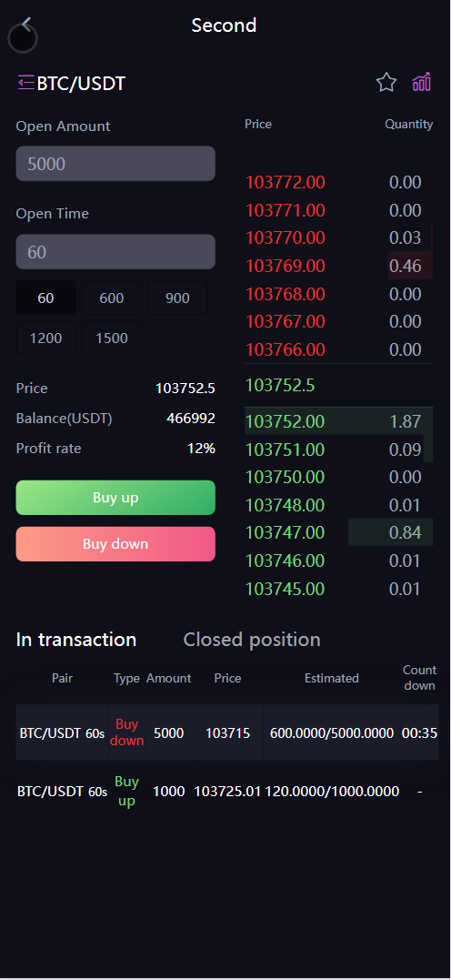Select the 103752.00 bid price row
451x980 pixels.
pyautogui.click(x=338, y=421)
